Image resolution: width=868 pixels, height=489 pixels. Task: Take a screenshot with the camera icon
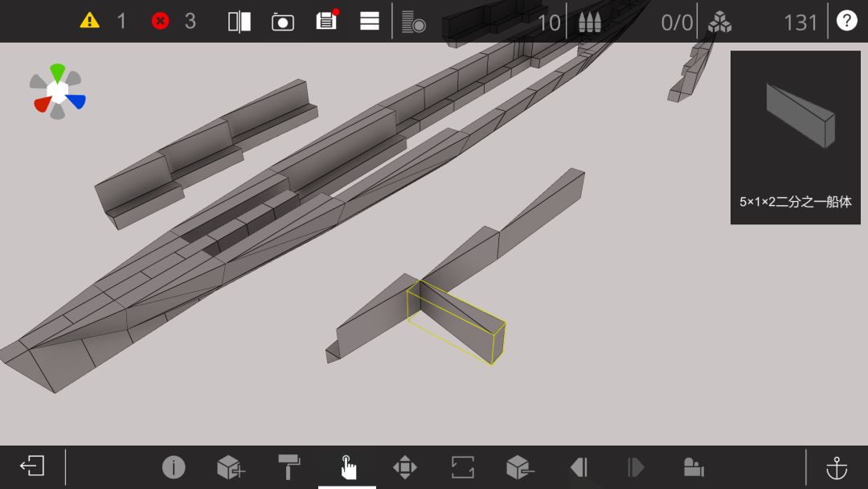click(x=282, y=23)
